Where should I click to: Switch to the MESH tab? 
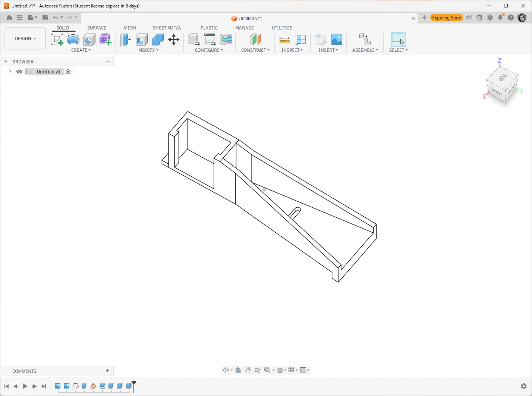130,28
